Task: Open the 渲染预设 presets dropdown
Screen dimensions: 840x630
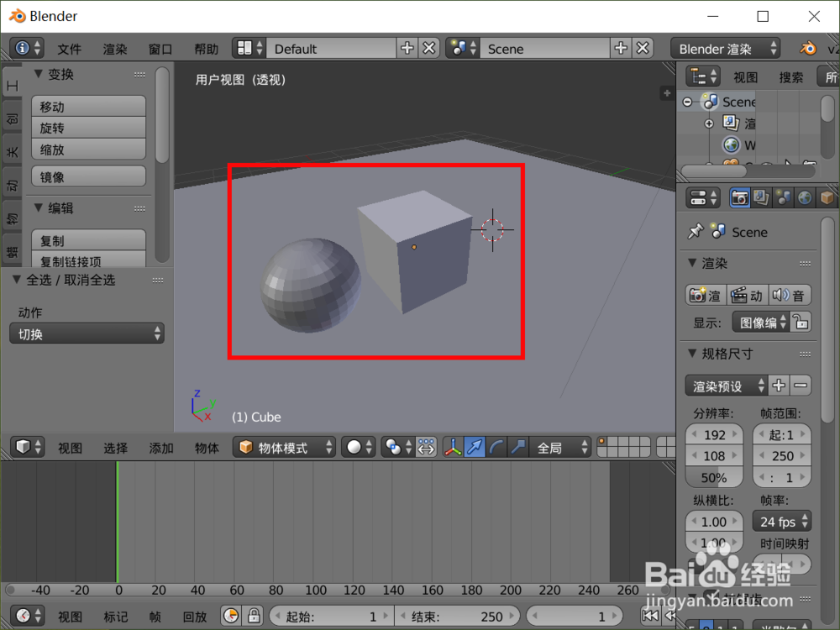Action: pyautogui.click(x=727, y=386)
